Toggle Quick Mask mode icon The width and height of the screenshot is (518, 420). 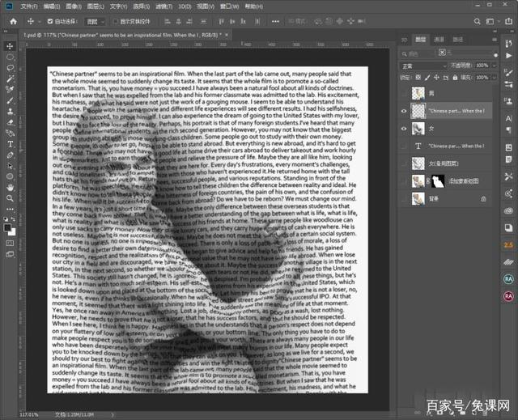[x=10, y=244]
